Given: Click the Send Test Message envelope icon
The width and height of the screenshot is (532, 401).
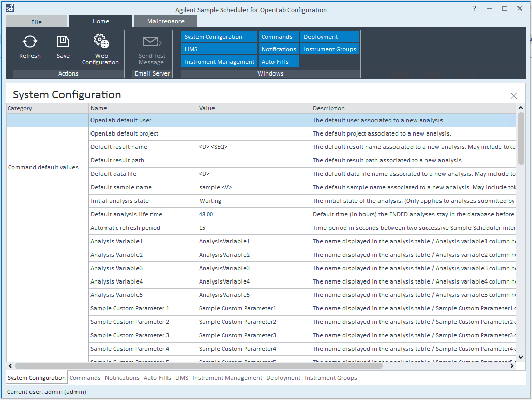Looking at the screenshot, I should 152,42.
